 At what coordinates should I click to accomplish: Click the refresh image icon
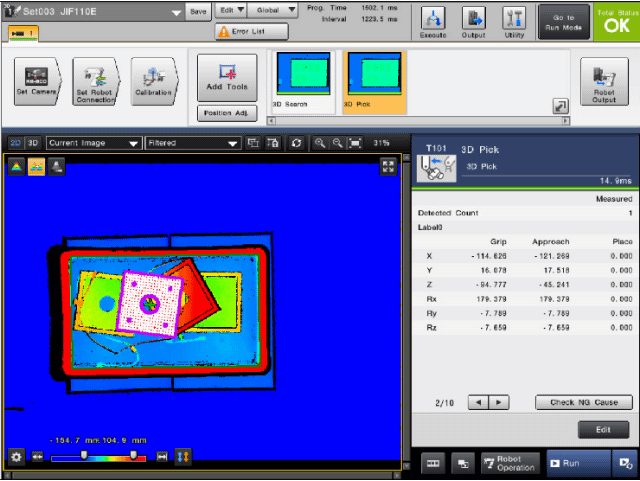[x=297, y=143]
